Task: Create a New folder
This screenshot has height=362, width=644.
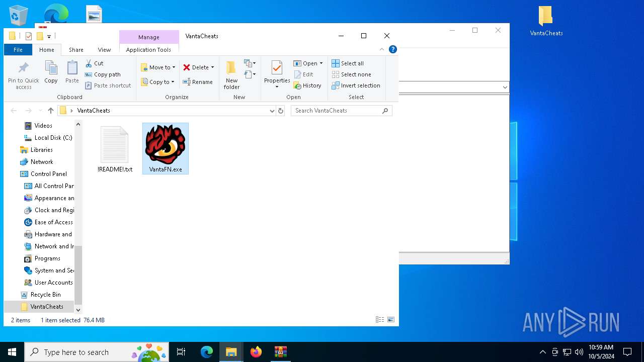Action: 231,75
